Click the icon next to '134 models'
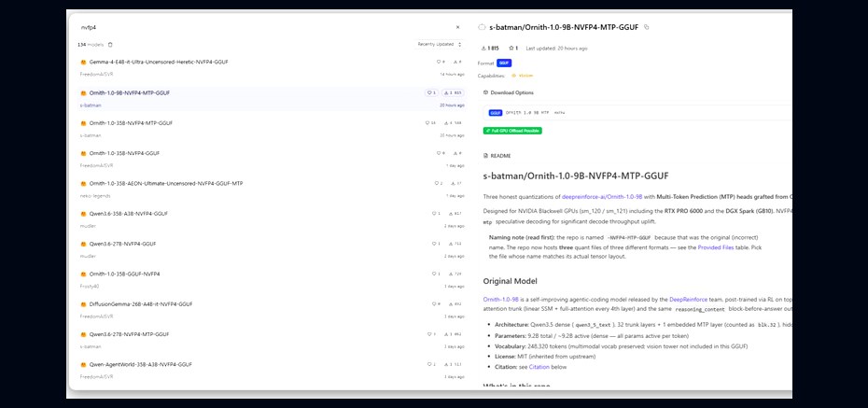 coord(110,44)
